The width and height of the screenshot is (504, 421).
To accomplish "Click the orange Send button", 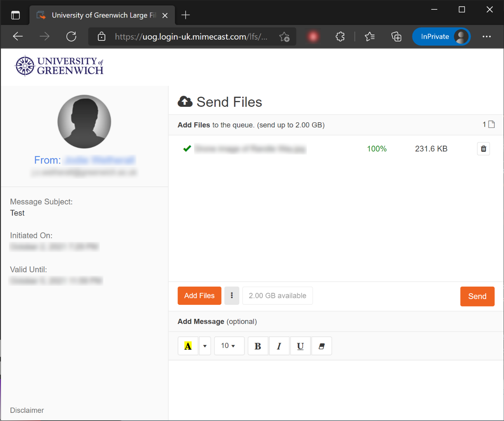I will (477, 296).
